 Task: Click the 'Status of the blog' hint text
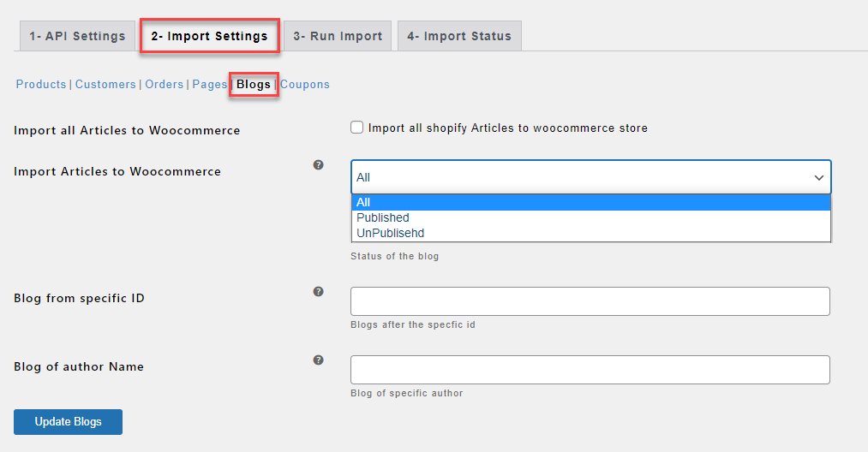395,256
